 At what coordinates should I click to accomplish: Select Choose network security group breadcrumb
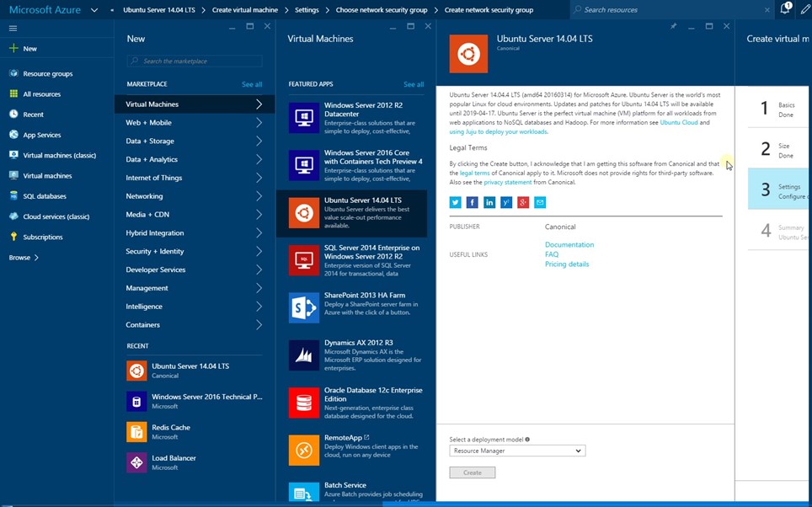382,10
